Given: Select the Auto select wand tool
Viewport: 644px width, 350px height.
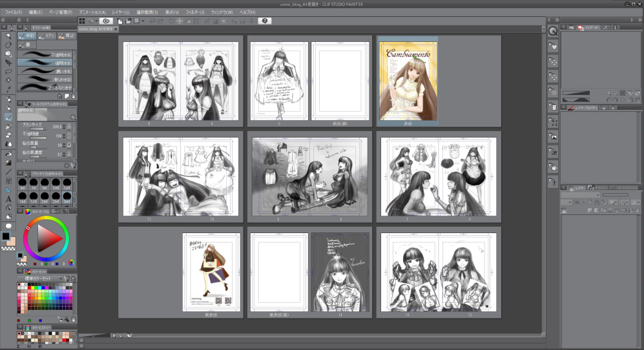Looking at the screenshot, I should click(x=8, y=80).
